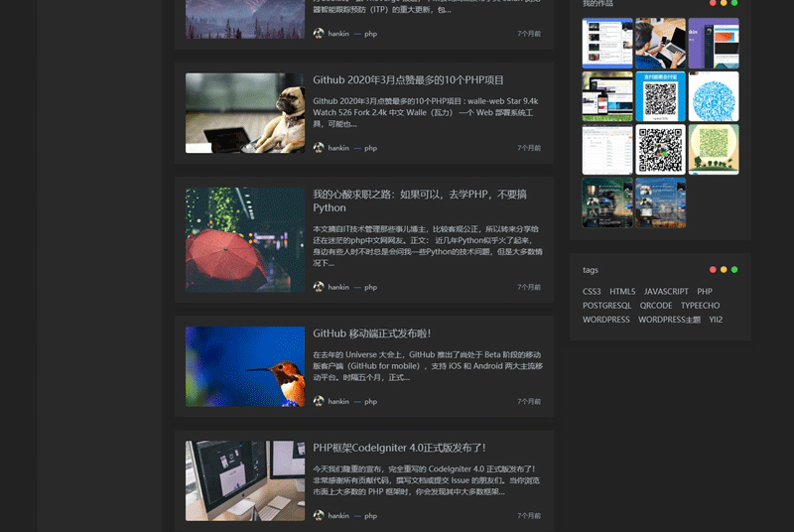Open php category on Github PHP projects post
The height and width of the screenshot is (532, 794).
(370, 148)
